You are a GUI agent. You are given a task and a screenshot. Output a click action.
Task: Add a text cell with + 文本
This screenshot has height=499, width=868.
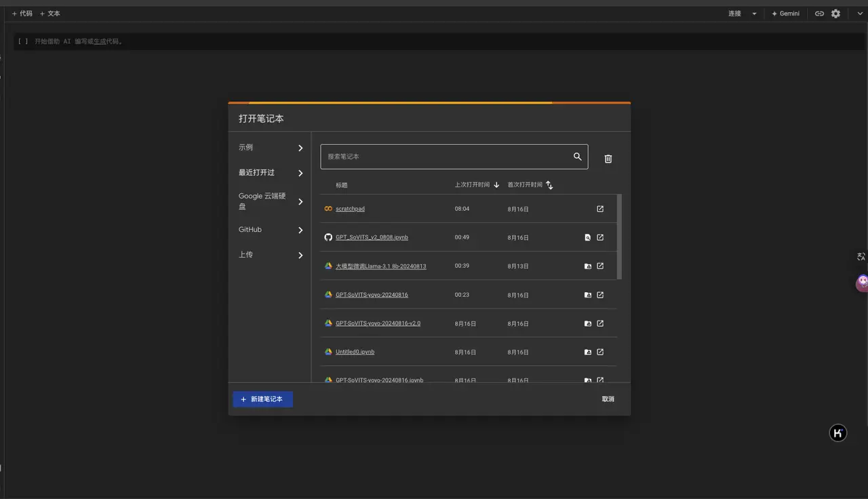click(x=50, y=14)
